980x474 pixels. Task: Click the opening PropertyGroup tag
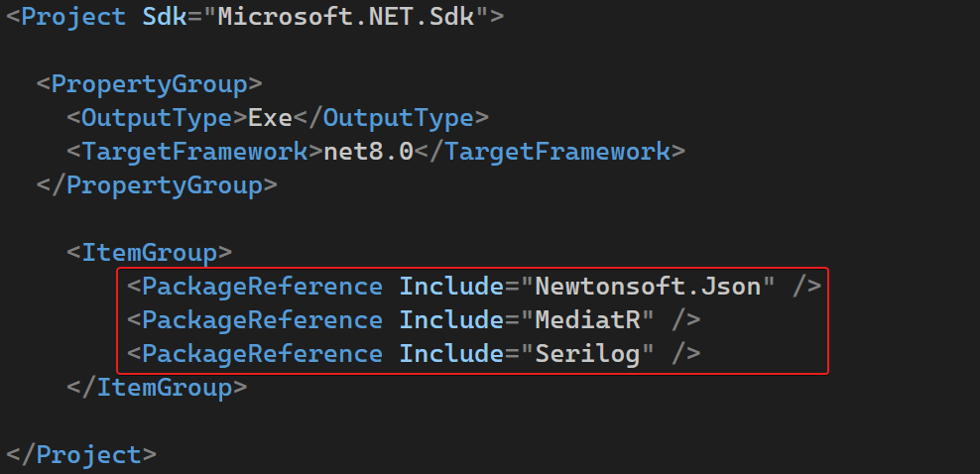[149, 84]
